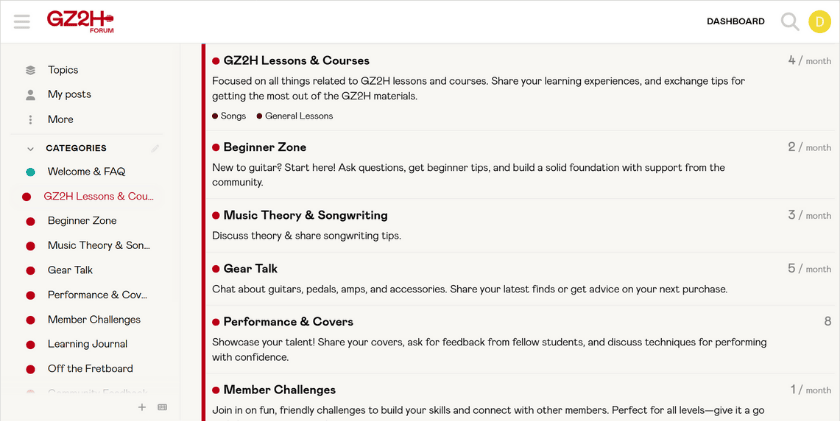
Task: Open Performance & Covers category heading
Action: (x=288, y=322)
